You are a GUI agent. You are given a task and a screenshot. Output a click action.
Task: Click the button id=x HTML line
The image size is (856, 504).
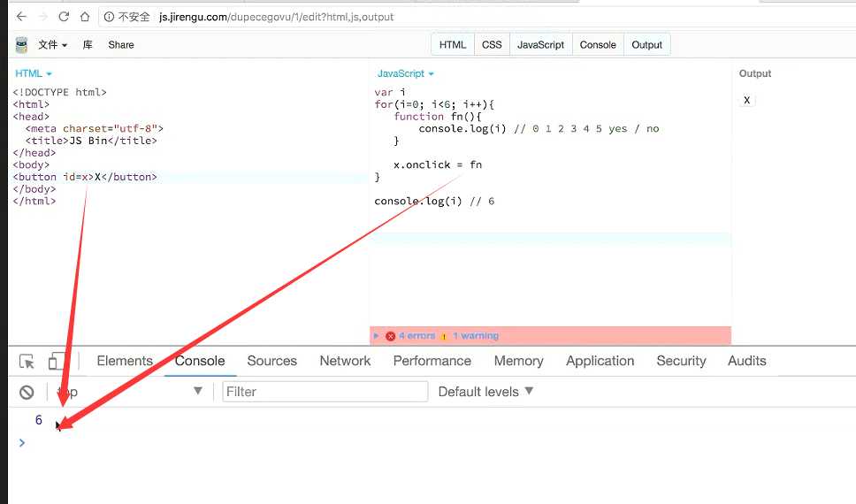click(x=85, y=177)
